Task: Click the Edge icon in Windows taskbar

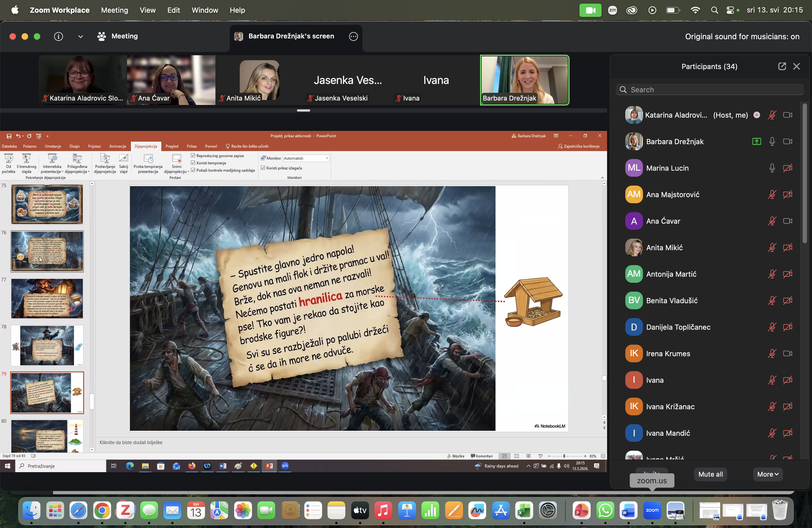Action: pyautogui.click(x=130, y=466)
